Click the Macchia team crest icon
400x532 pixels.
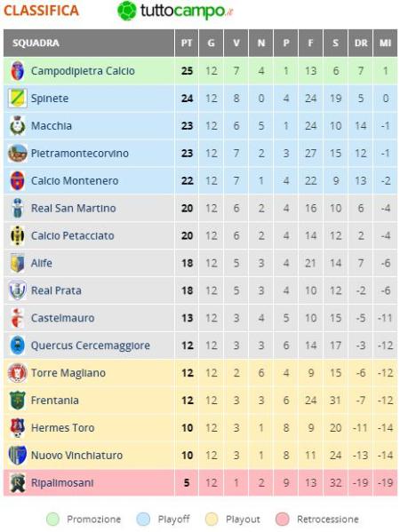tap(17, 125)
